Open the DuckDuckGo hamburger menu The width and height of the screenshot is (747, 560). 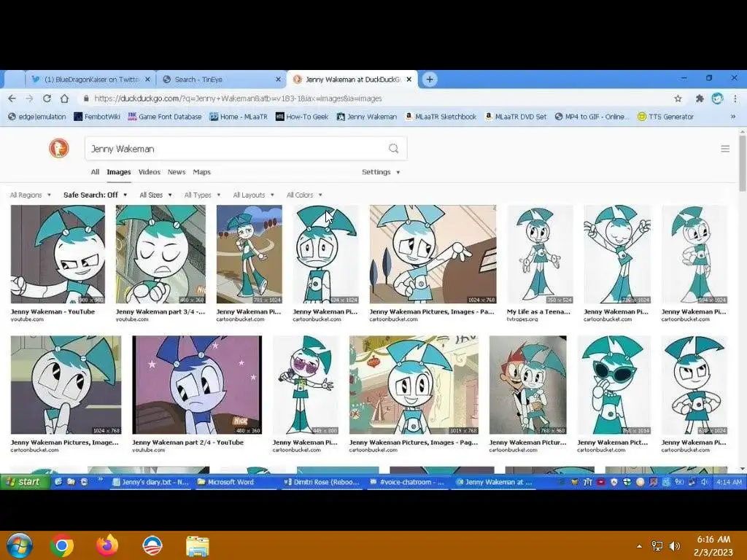click(x=725, y=149)
